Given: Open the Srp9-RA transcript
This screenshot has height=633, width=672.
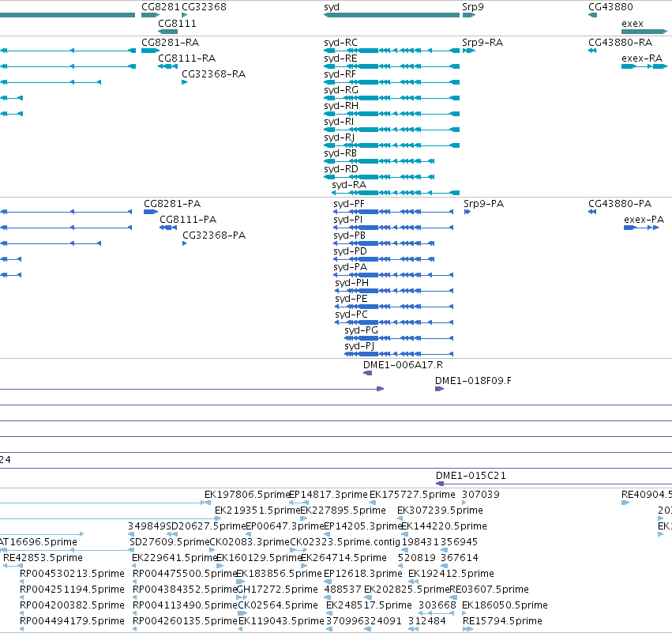Looking at the screenshot, I should point(482,43).
